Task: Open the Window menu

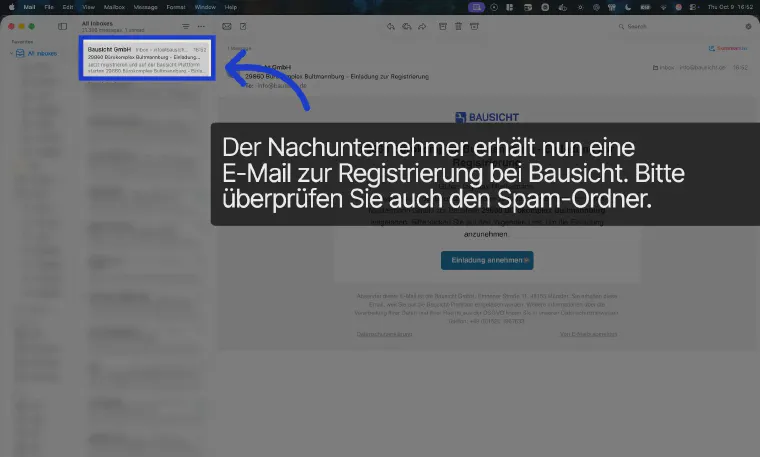Action: point(205,7)
